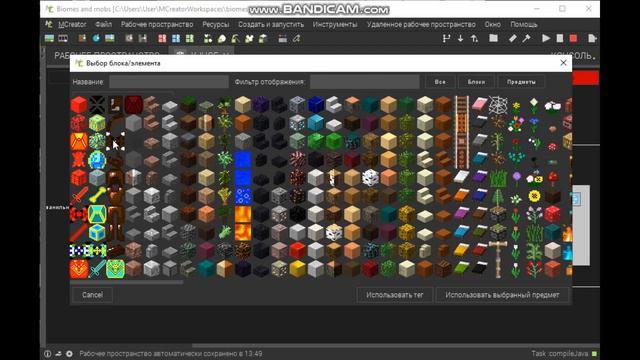
Task: Stop the running task with red square
Action: pyautogui.click(x=573, y=38)
